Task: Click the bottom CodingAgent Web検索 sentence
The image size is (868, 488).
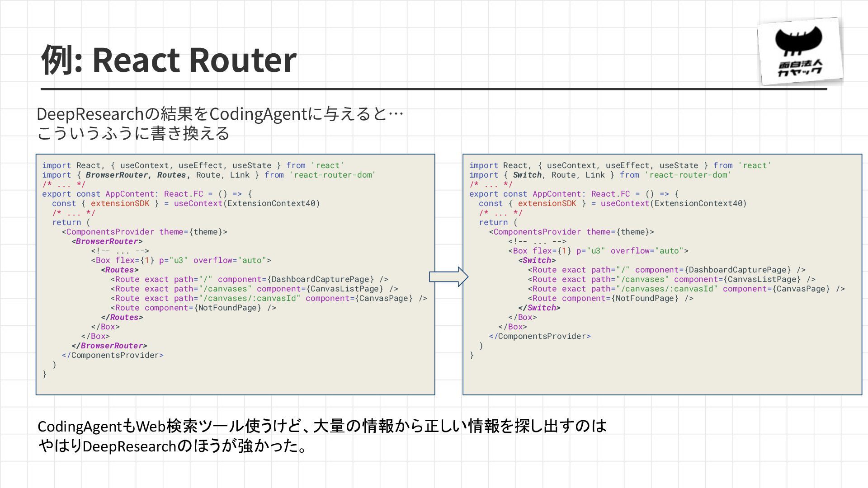Action: click(x=322, y=426)
